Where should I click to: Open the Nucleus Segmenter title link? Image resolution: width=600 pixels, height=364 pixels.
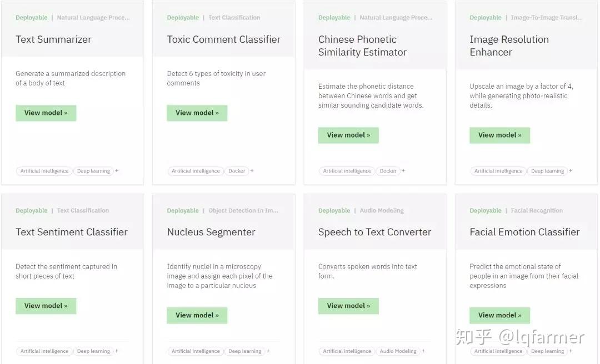click(211, 232)
